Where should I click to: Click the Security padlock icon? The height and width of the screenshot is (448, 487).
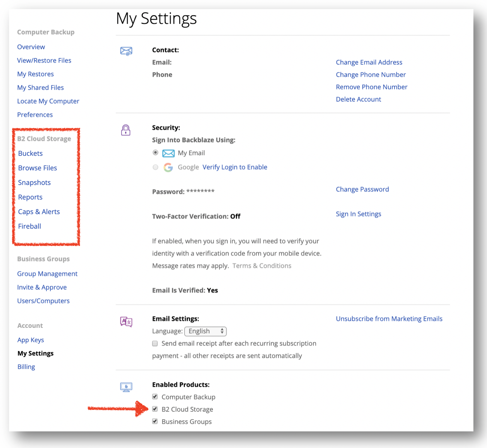click(x=126, y=130)
